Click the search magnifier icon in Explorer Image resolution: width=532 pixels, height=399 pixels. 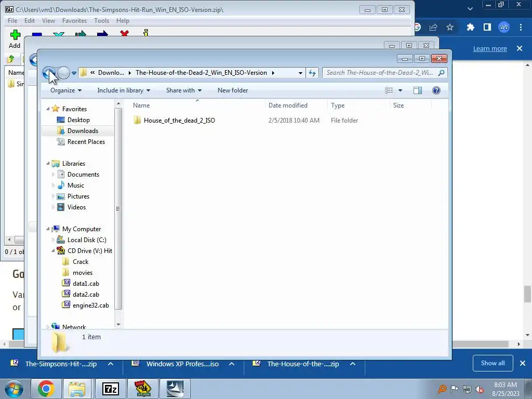[441, 73]
